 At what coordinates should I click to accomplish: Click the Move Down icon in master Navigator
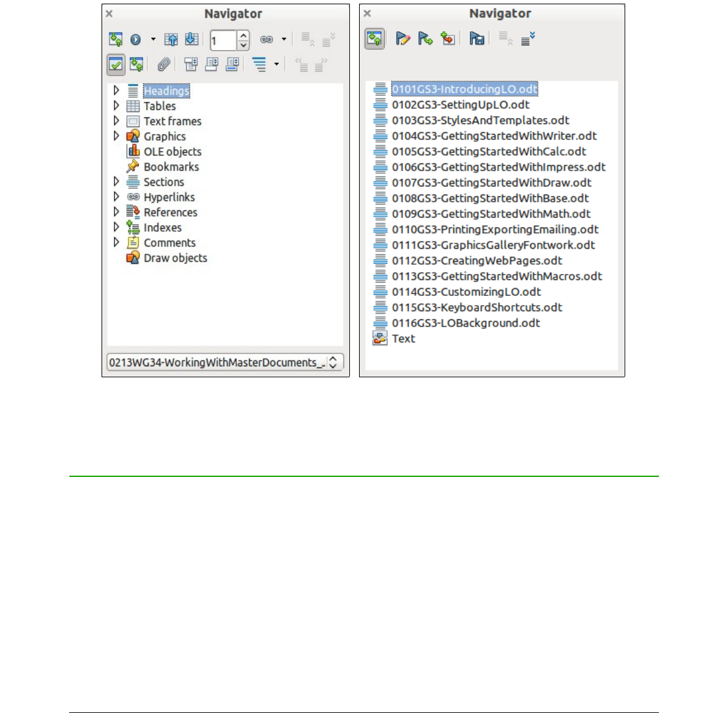528,39
